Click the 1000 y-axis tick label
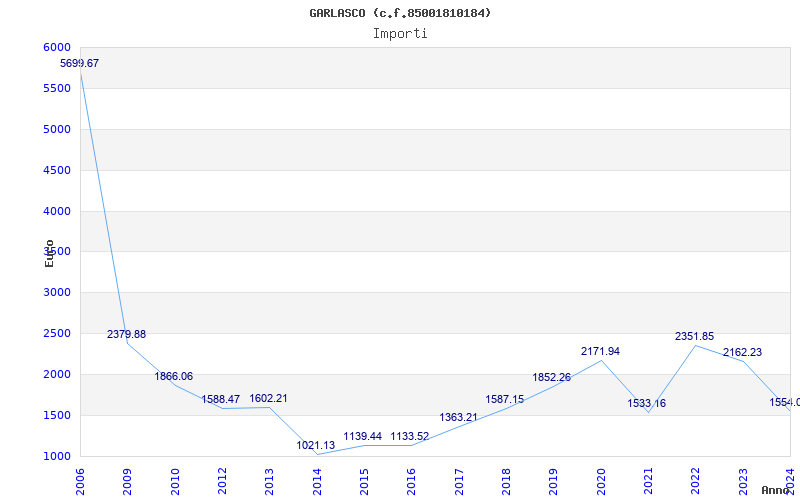Screen dimensions: 800x500 point(56,456)
